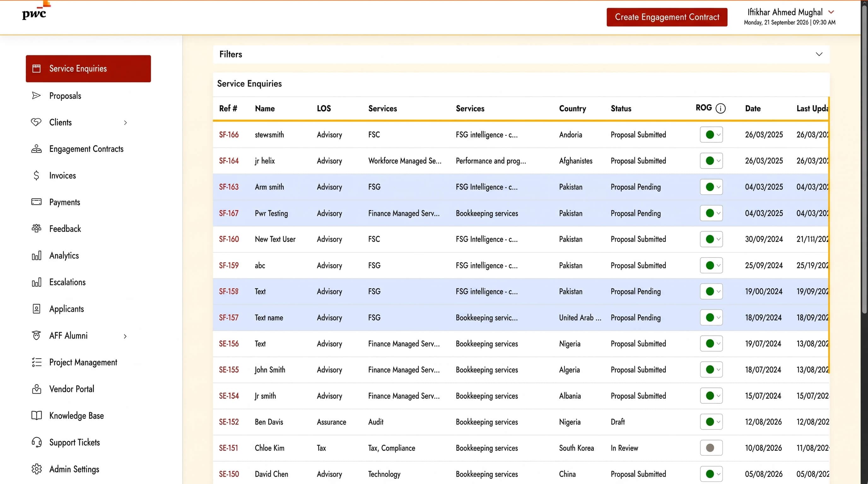Screen dimensions: 868x484
Task: Click the Proposals paper-plane icon
Action: tap(36, 95)
